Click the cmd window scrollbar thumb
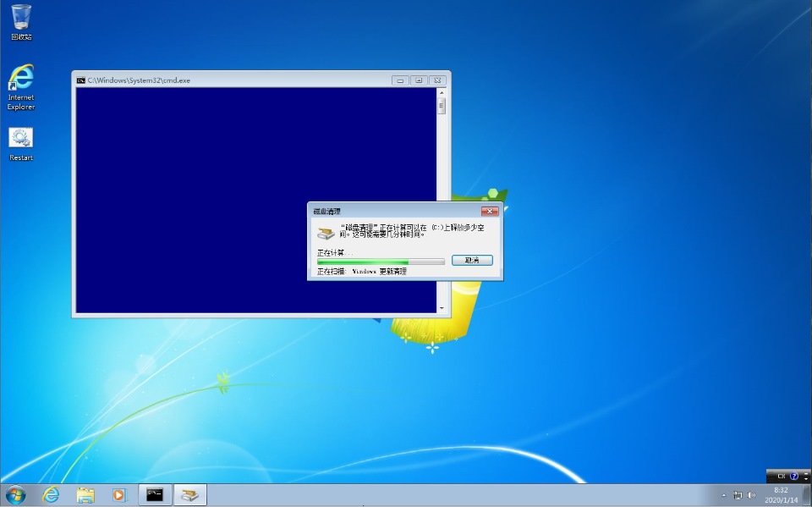This screenshot has height=507, width=812. [x=442, y=107]
